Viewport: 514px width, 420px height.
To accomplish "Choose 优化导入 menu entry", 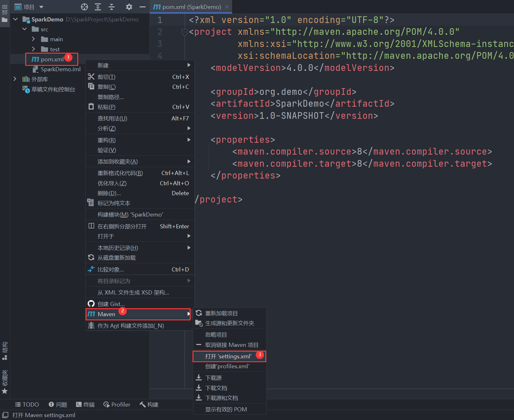I will 140,183.
